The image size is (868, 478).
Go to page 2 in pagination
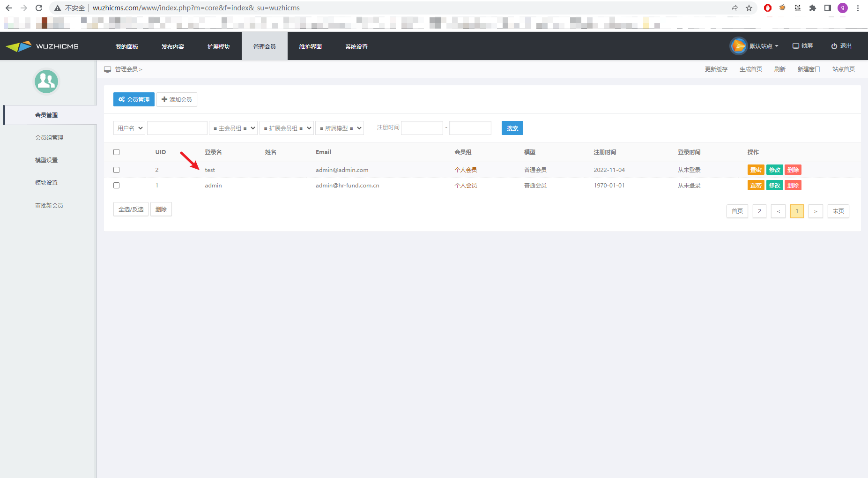pyautogui.click(x=759, y=211)
